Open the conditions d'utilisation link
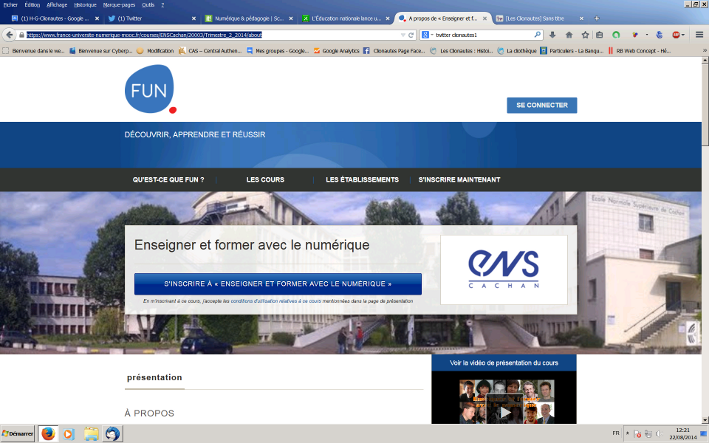This screenshot has height=443, width=709. click(x=276, y=301)
